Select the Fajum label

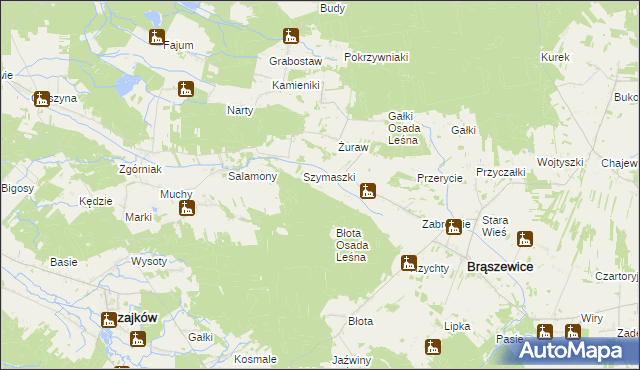pyautogui.click(x=178, y=45)
